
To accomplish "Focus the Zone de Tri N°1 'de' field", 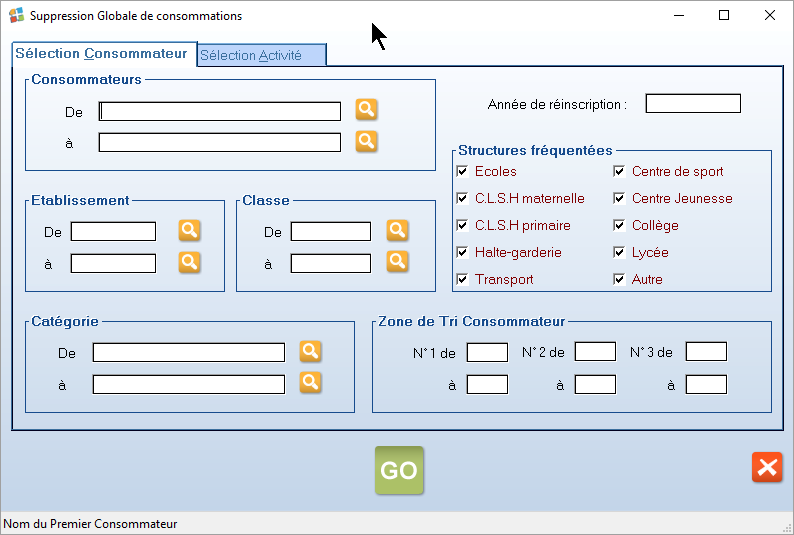I will pos(487,352).
